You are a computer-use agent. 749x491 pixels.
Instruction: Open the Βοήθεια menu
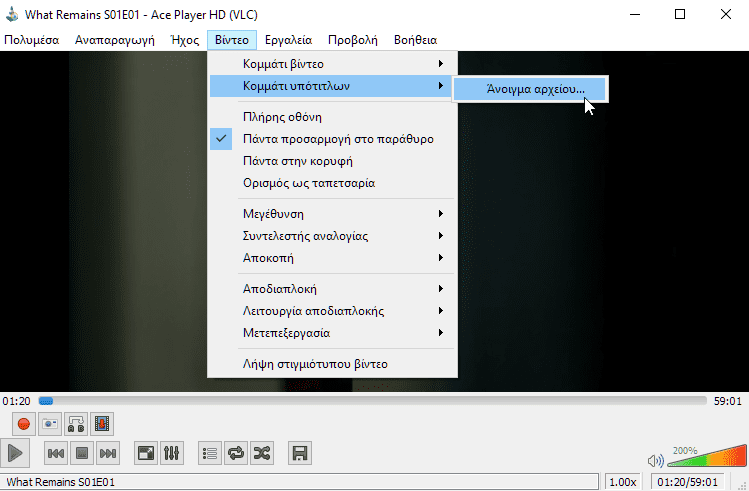pyautogui.click(x=416, y=40)
